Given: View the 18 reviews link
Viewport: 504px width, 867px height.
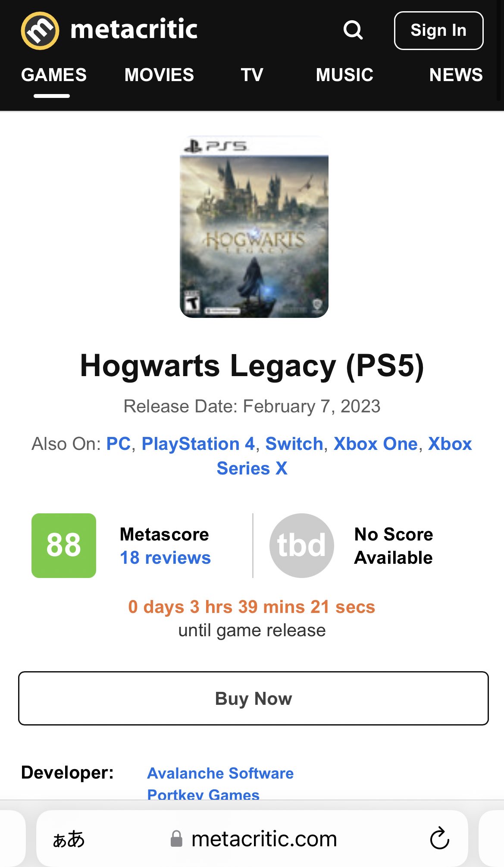Looking at the screenshot, I should coord(165,558).
